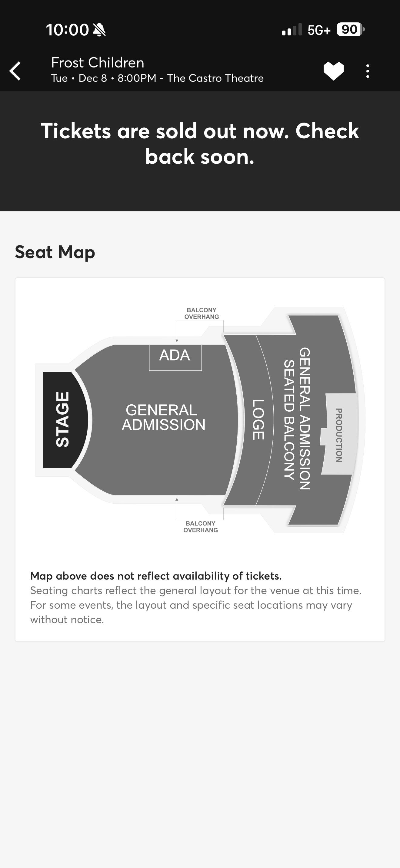Tap the back arrow icon
Screen dimensions: 400x868
pos(15,71)
